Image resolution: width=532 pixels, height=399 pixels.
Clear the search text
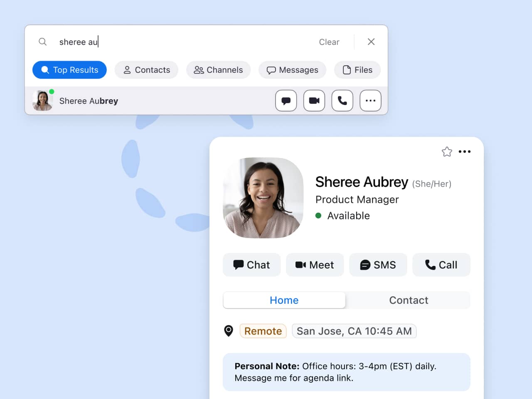pyautogui.click(x=329, y=42)
